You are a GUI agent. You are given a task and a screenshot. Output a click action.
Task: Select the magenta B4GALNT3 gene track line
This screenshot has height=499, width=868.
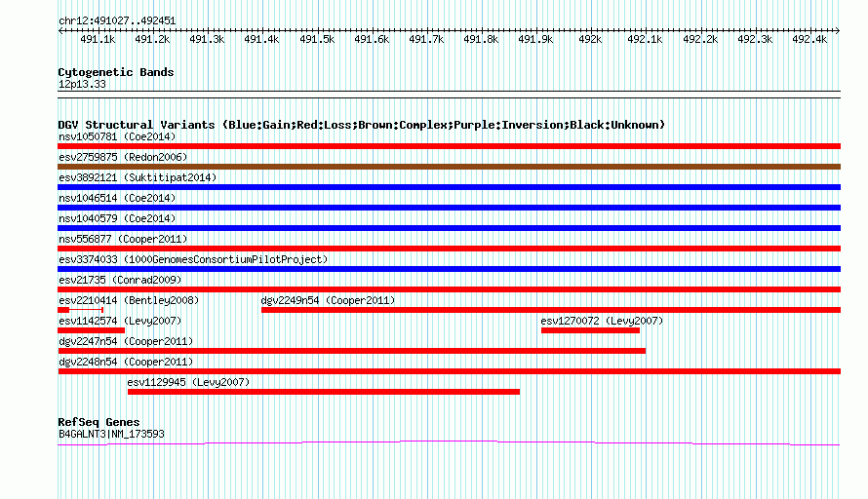[x=449, y=442]
